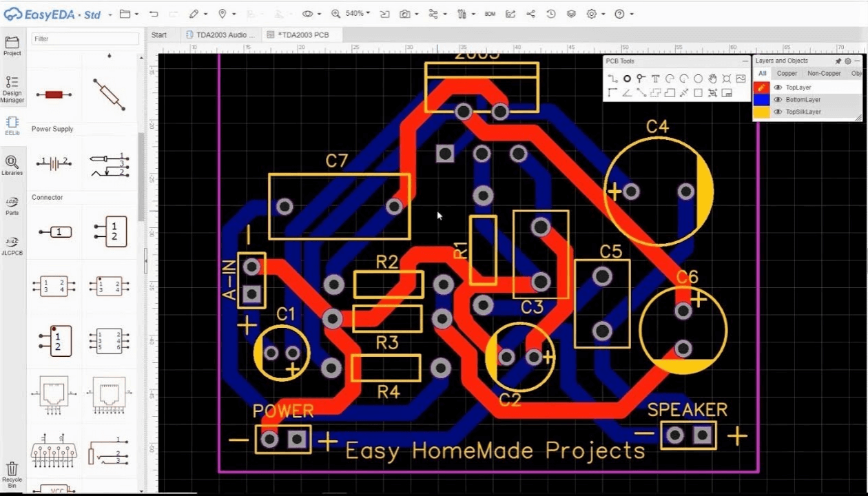Minimize the PCB Tools panel
The width and height of the screenshot is (868, 496).
pos(745,61)
